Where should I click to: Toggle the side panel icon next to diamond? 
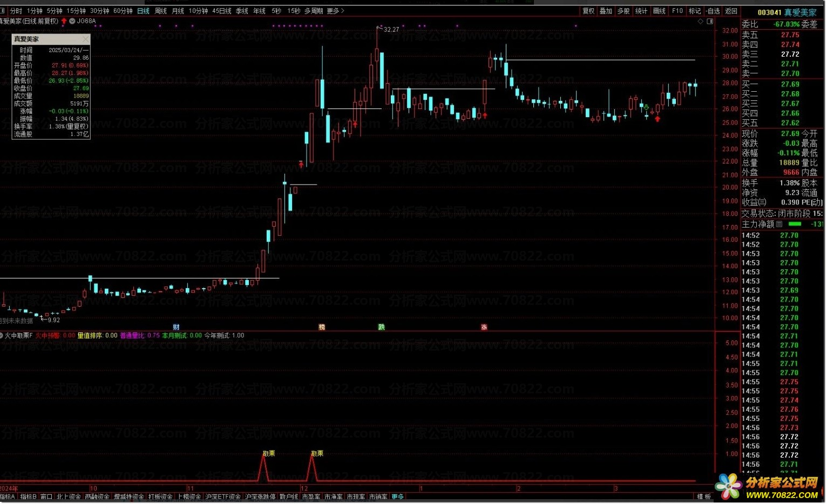point(710,22)
